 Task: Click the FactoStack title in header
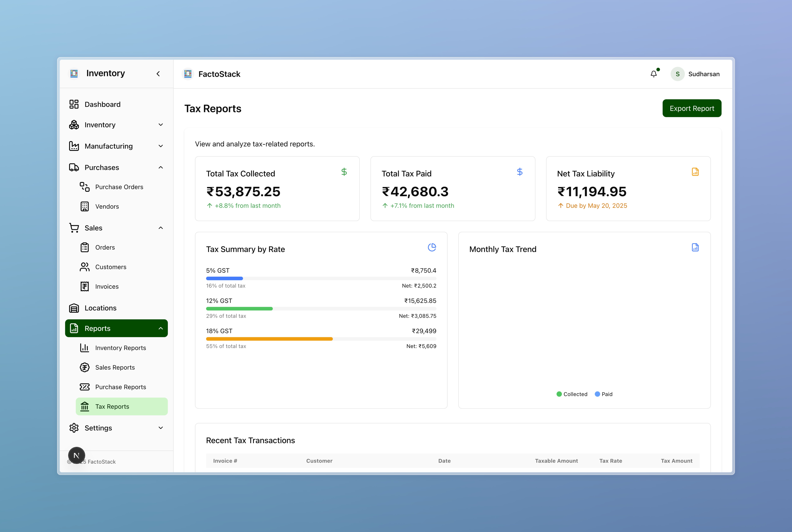[219, 74]
